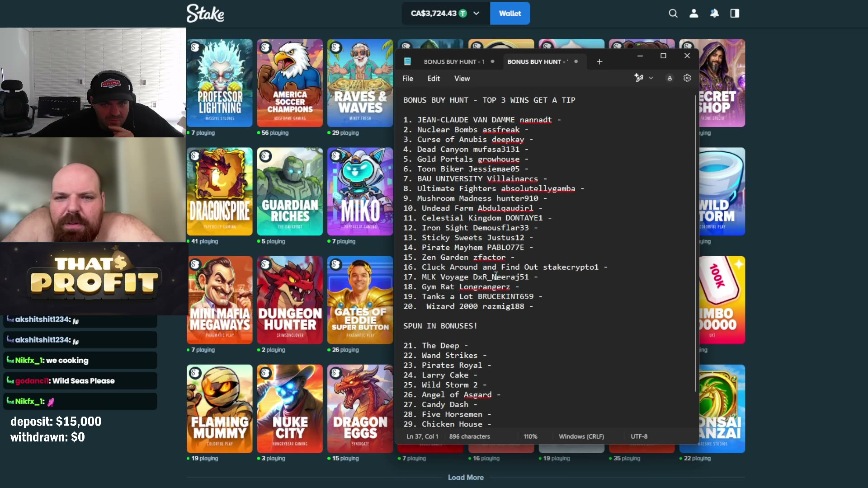
Task: Minimize the Notepad window
Action: click(640, 56)
